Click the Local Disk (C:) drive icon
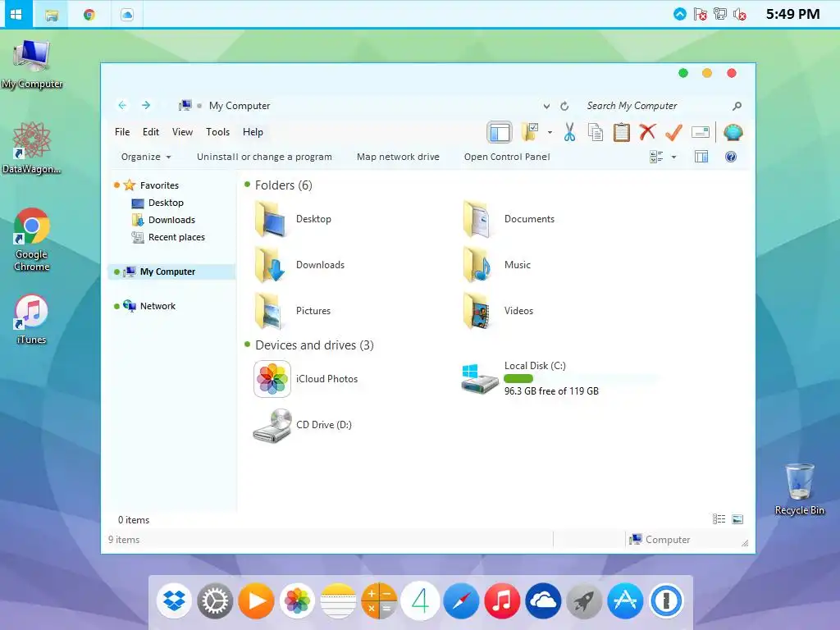This screenshot has height=630, width=840. (x=479, y=379)
